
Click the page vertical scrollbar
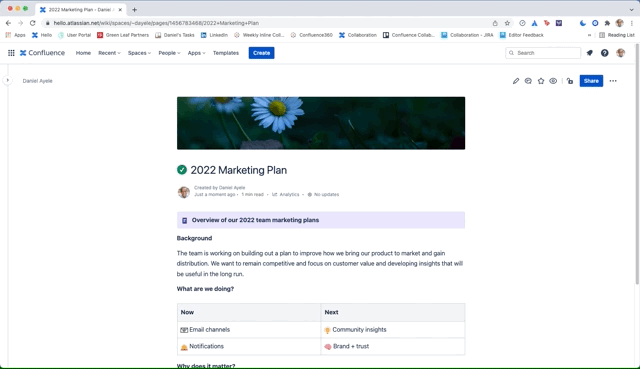click(637, 163)
